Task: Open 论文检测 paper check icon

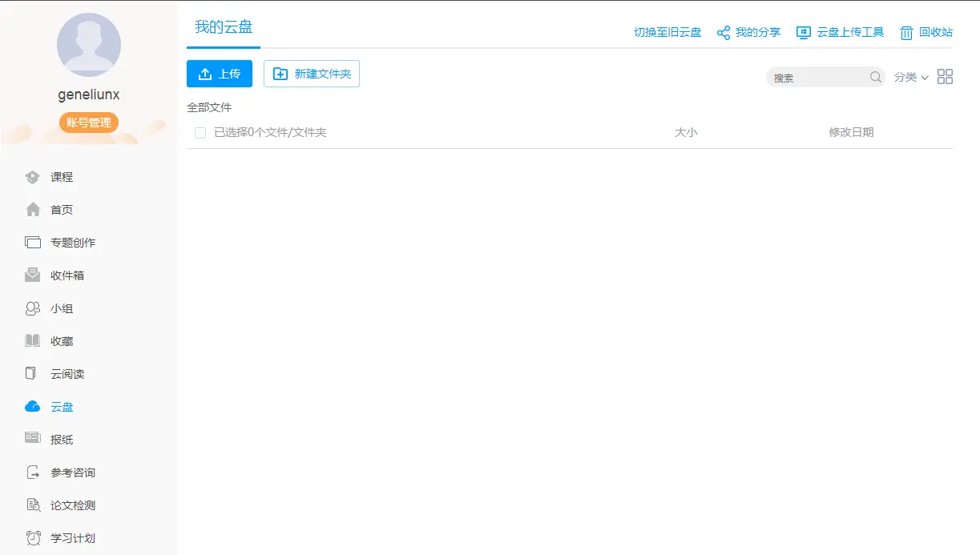Action: [33, 505]
